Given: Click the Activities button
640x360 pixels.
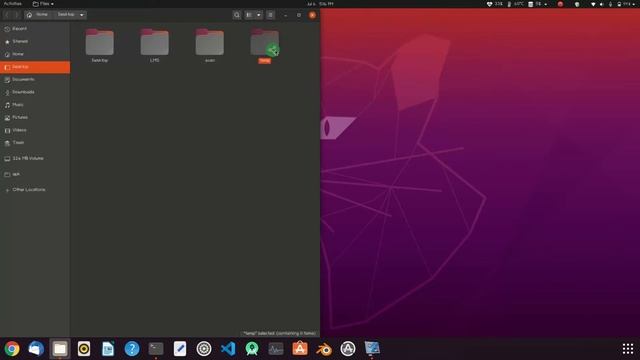Looking at the screenshot, I should pyautogui.click(x=13, y=4).
